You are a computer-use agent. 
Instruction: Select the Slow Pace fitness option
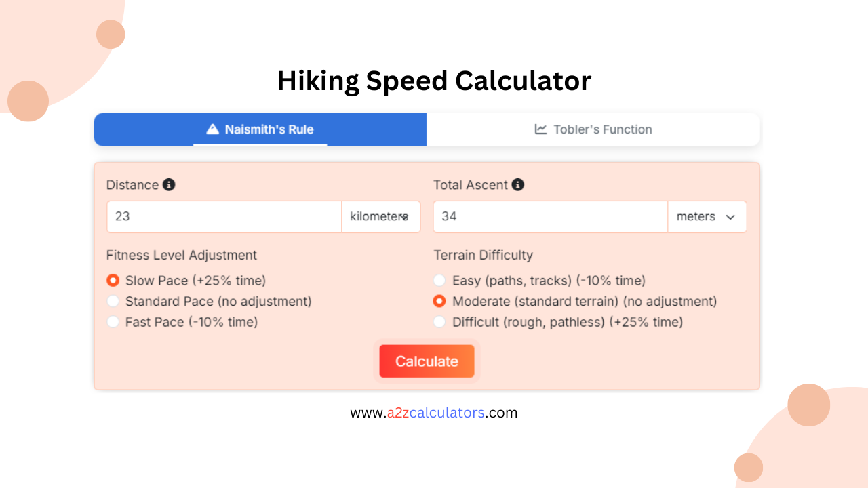click(x=113, y=280)
